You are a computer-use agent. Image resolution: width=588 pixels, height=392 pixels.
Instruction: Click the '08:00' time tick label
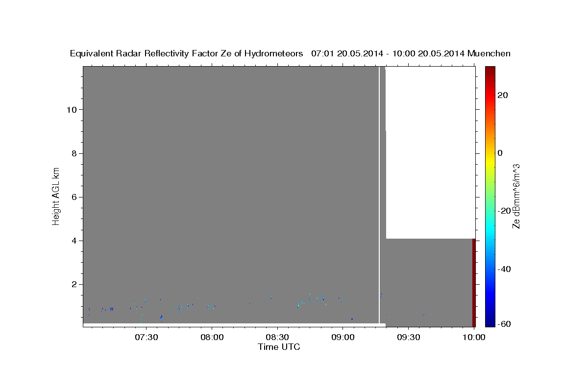(212, 338)
